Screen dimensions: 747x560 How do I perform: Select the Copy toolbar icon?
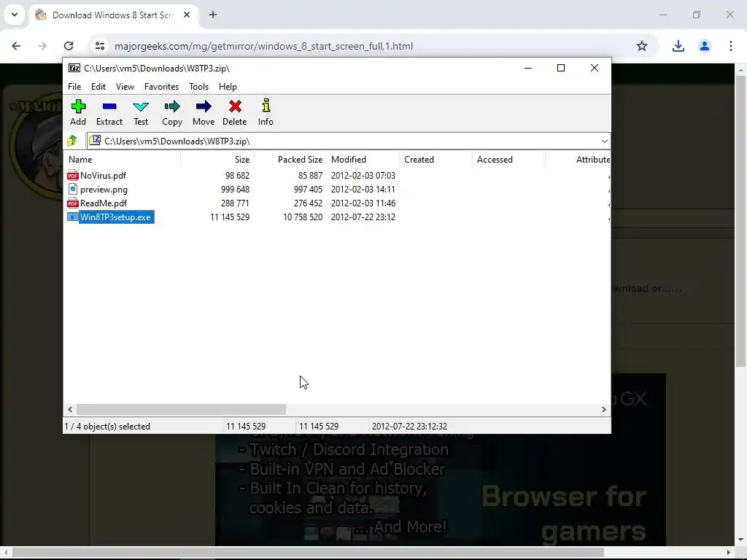click(x=172, y=106)
